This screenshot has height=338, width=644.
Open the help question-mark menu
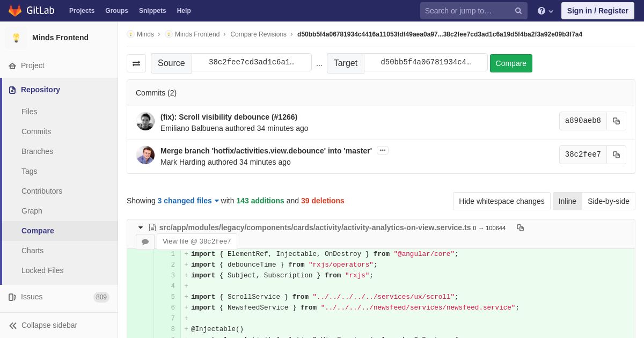click(x=545, y=11)
